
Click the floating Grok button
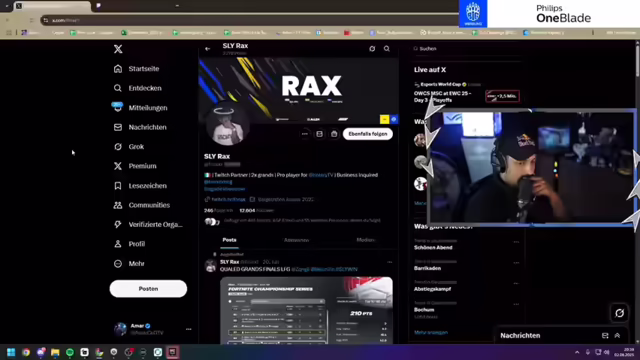pyautogui.click(x=619, y=313)
